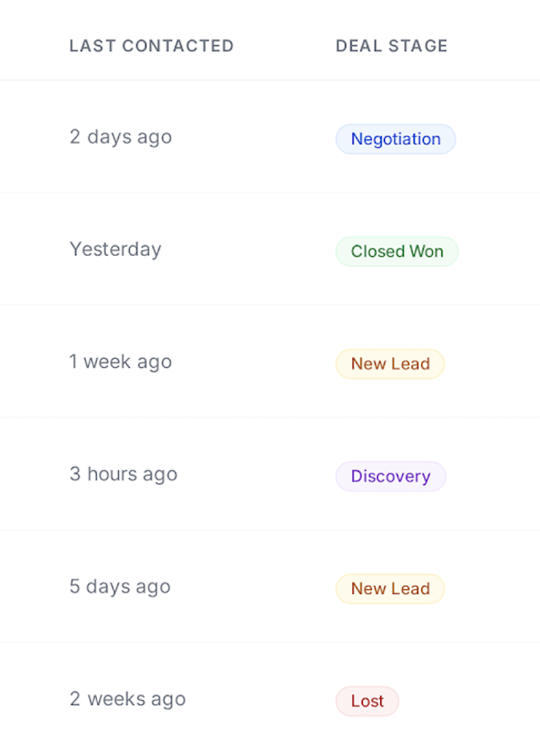Screen dimensions: 540x756
Task: Open stage pill beside "5 days ago"
Action: pos(390,588)
